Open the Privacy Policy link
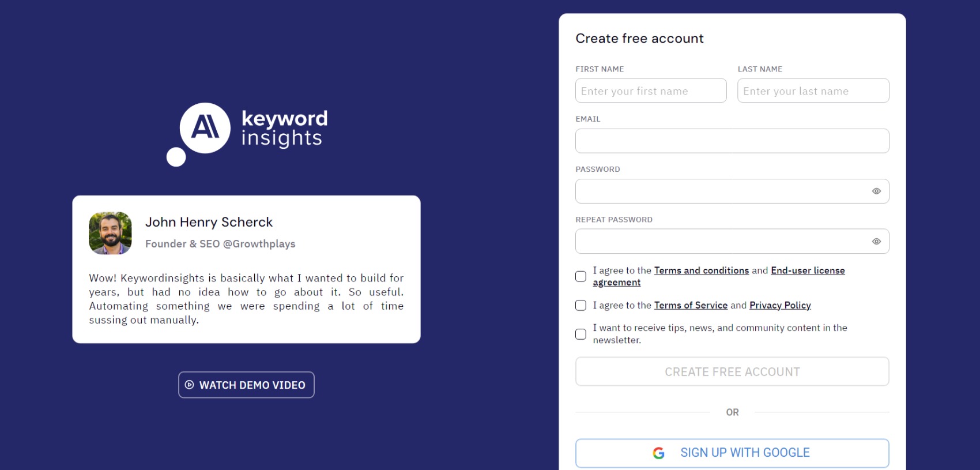Viewport: 980px width, 470px height. click(x=779, y=305)
